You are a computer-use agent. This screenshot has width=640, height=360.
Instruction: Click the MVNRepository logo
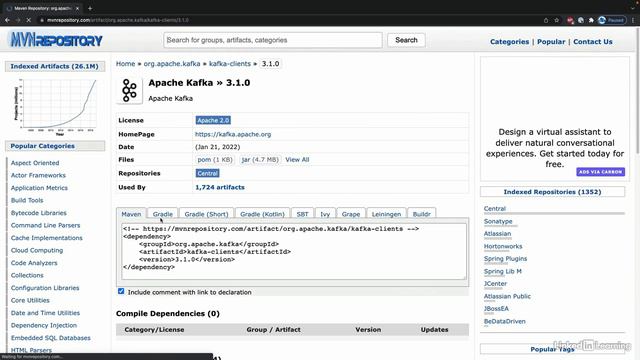click(56, 40)
